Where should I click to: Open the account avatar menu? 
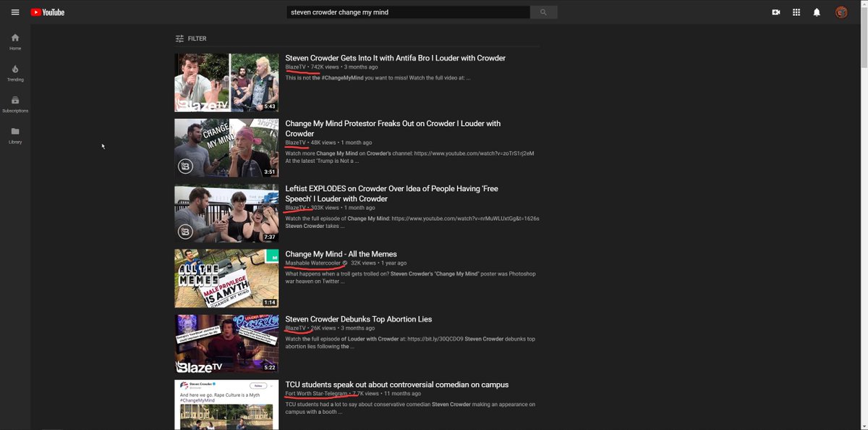coord(841,12)
